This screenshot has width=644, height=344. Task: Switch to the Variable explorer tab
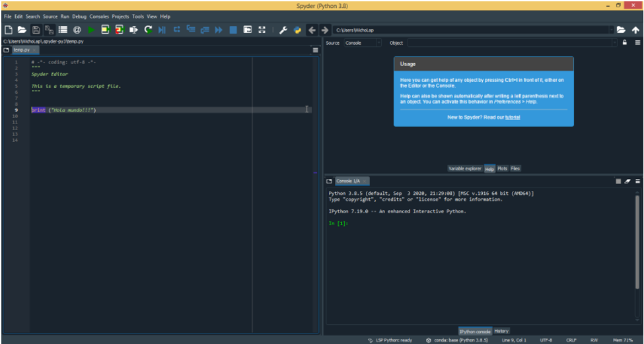coord(464,168)
